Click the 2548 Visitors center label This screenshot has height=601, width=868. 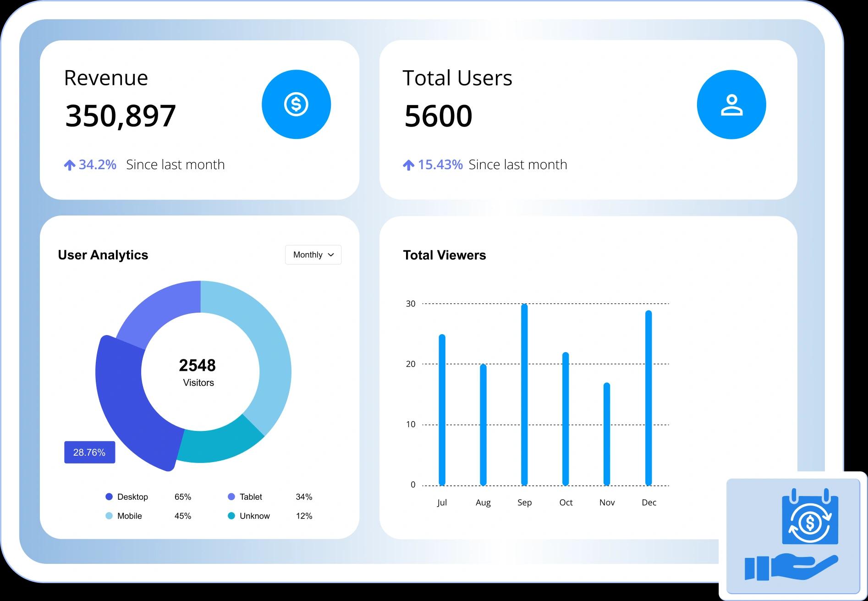click(x=198, y=372)
